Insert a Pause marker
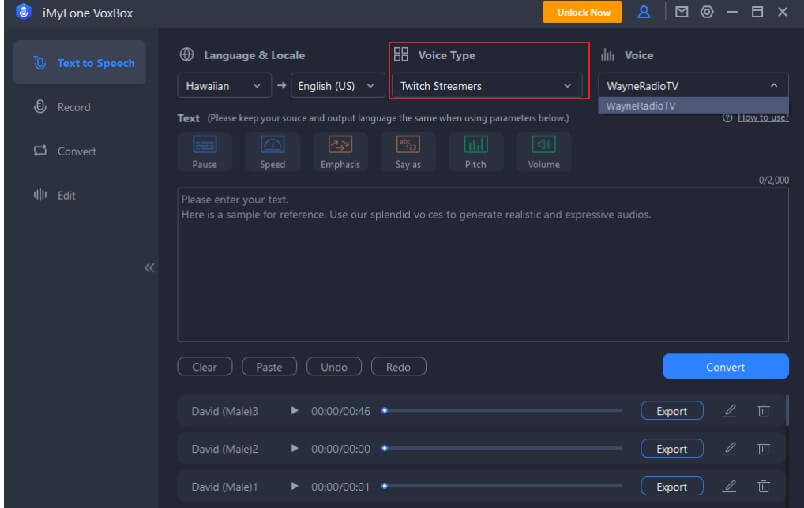 pos(205,152)
